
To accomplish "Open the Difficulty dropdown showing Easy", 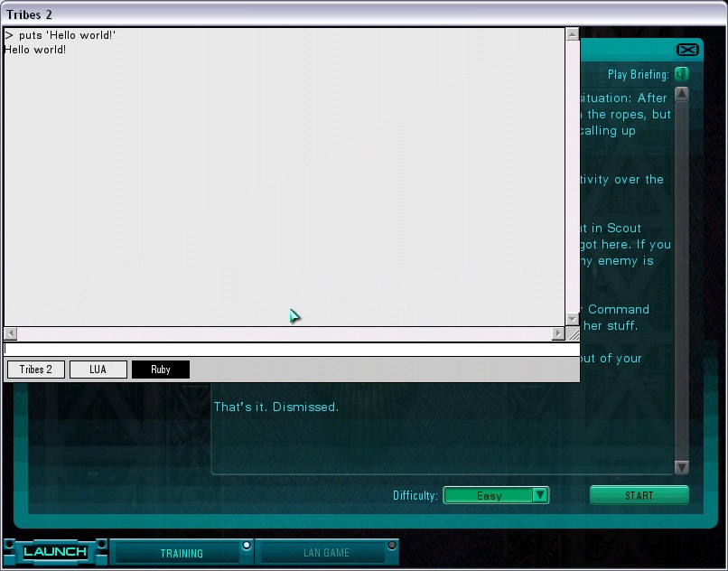I will [x=496, y=495].
